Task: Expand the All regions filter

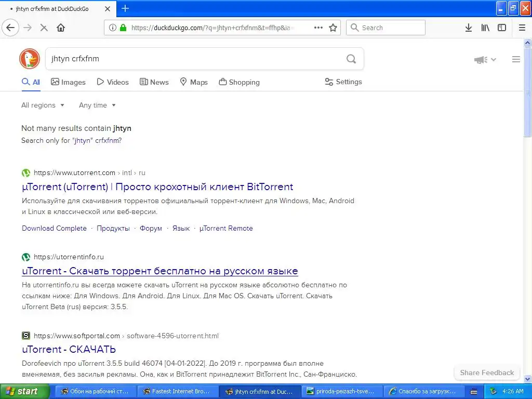Action: pyautogui.click(x=43, y=105)
